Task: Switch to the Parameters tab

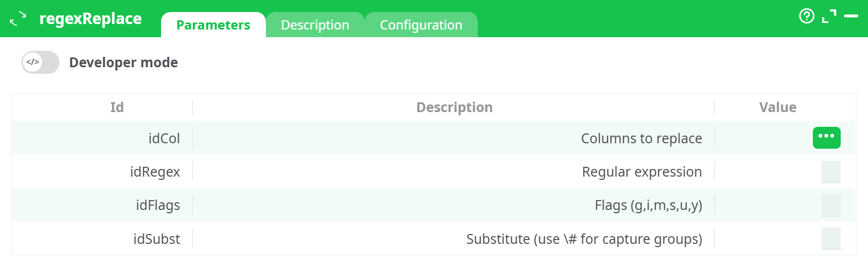Action: click(213, 25)
